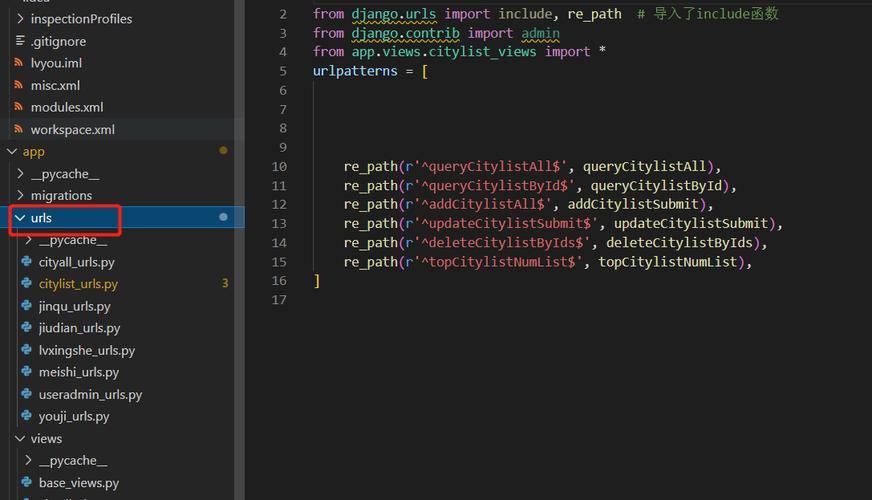The image size is (872, 500).
Task: Click the Python icon of youji_urls.py
Action: [x=28, y=416]
